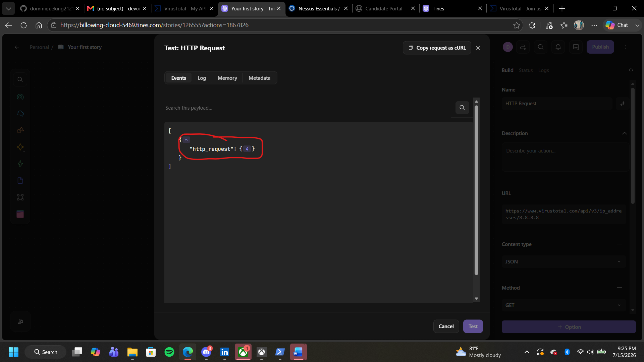The height and width of the screenshot is (362, 644).
Task: Copy request as cURL button
Action: pyautogui.click(x=437, y=48)
